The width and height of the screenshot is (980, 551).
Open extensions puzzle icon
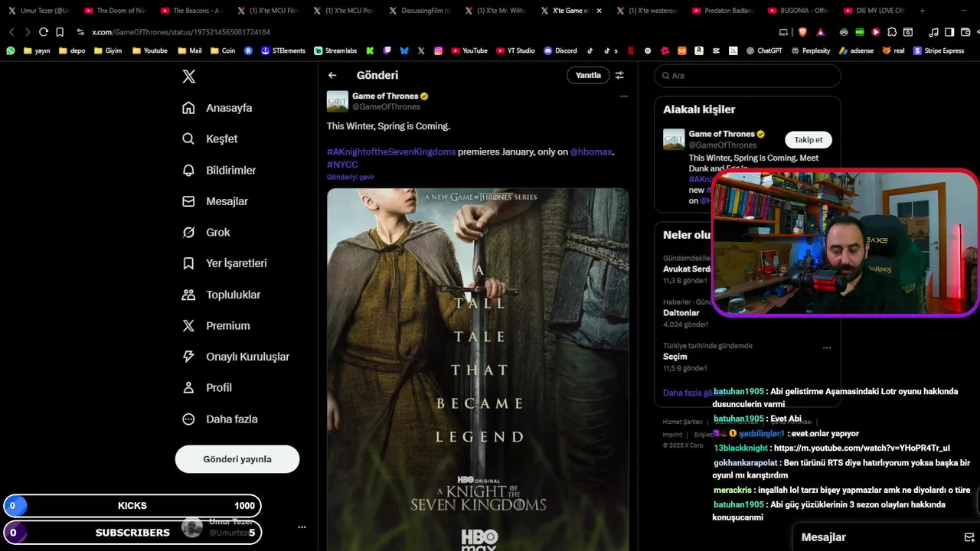click(892, 32)
